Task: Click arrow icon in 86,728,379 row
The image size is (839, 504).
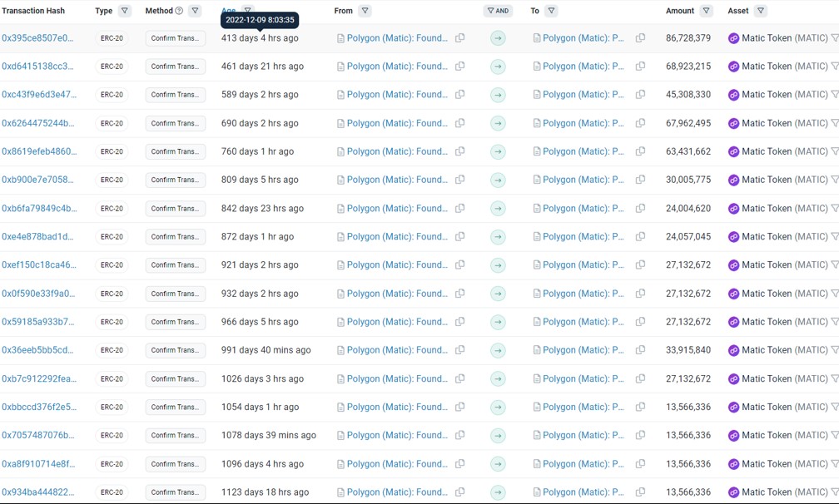Action: (x=498, y=38)
